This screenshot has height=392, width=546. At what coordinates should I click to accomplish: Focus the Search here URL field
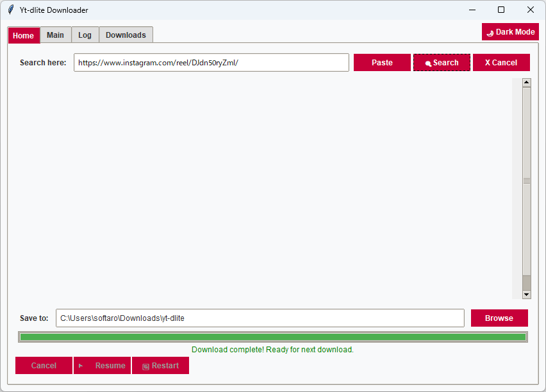(211, 63)
